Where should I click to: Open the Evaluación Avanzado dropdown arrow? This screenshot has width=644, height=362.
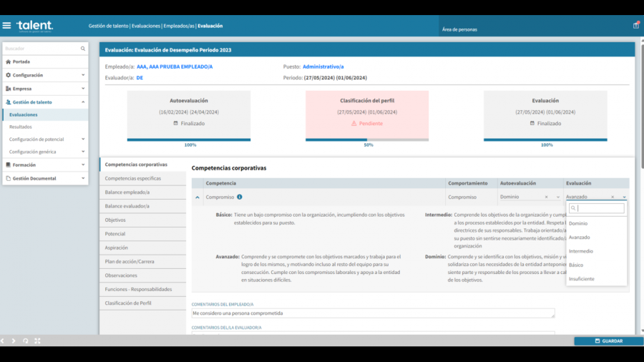tap(624, 197)
